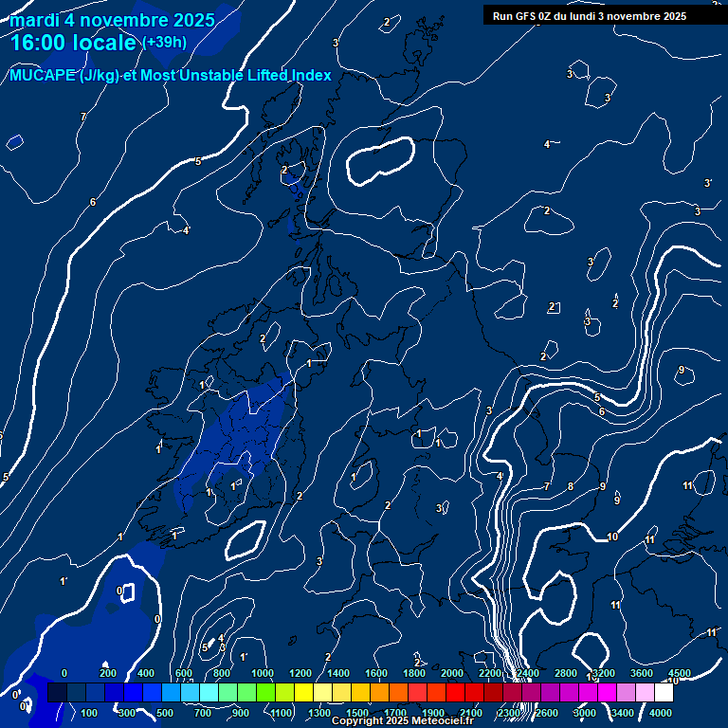The image size is (728, 728).
Task: Select the pale pink swatch left of white
Action: 645,692
